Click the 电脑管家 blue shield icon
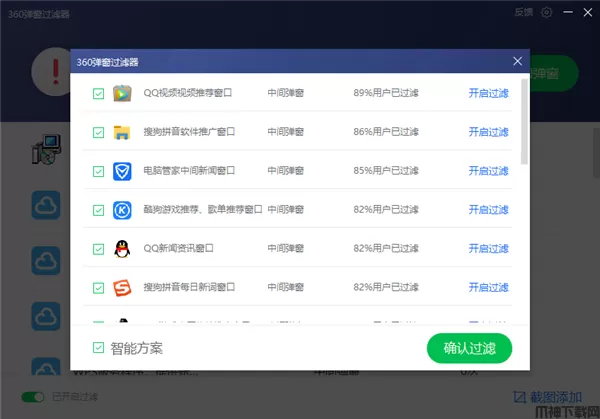 tap(122, 171)
